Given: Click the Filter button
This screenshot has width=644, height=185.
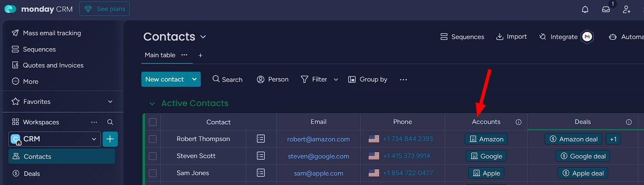Looking at the screenshot, I should click(314, 79).
